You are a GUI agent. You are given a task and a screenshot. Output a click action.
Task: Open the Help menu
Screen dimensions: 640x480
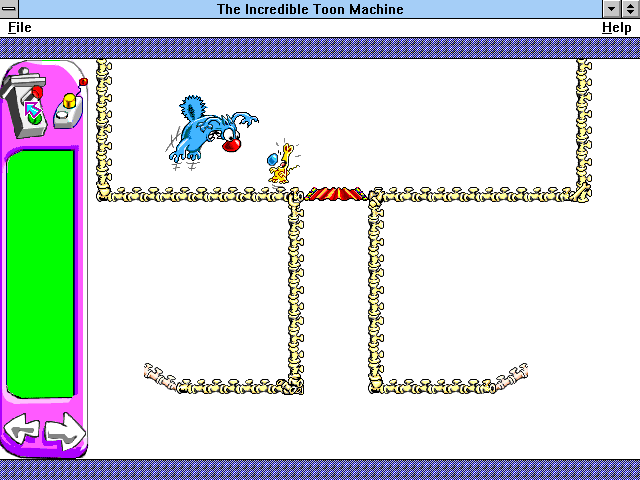[616, 27]
